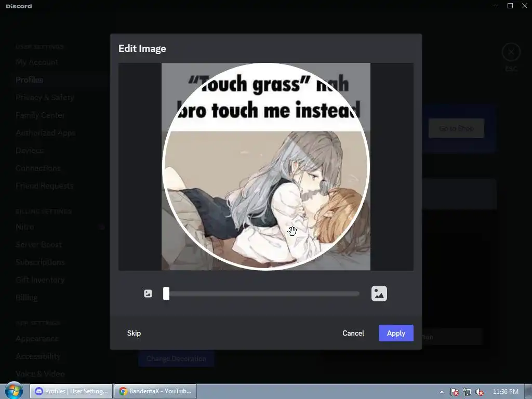Click the Action Center flag tray icon

click(x=454, y=392)
